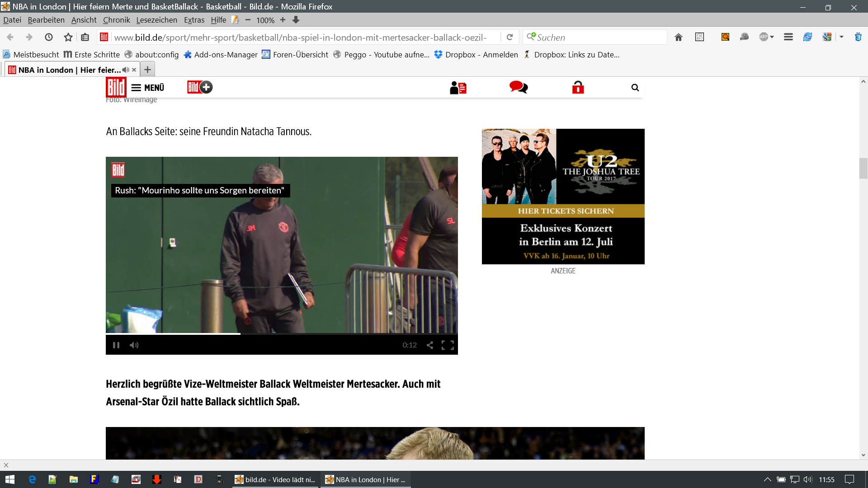Screen dimensions: 868x488
Task: Show hidden system tray icons
Action: 767,479
